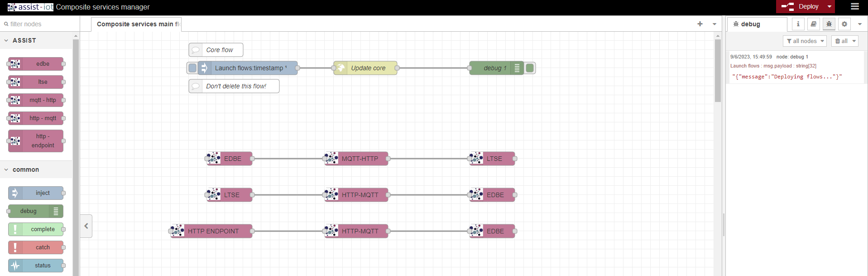Click the workspace vertical scrollbar

[x=718, y=71]
